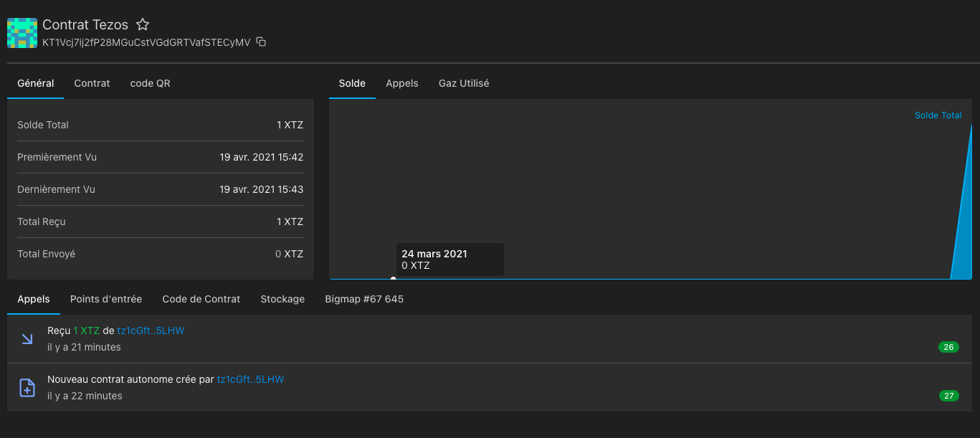The image size is (980, 438).
Task: Open the Points d'entrée tab
Action: (106, 299)
